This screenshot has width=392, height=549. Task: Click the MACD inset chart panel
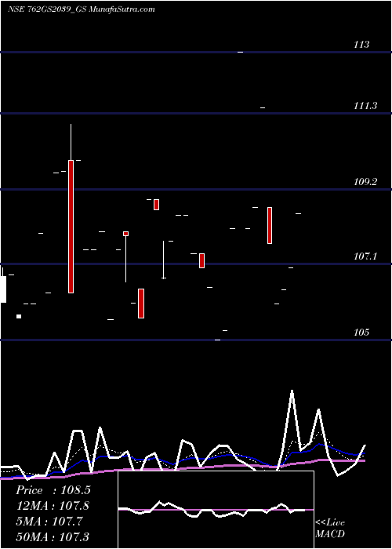pyautogui.click(x=216, y=510)
